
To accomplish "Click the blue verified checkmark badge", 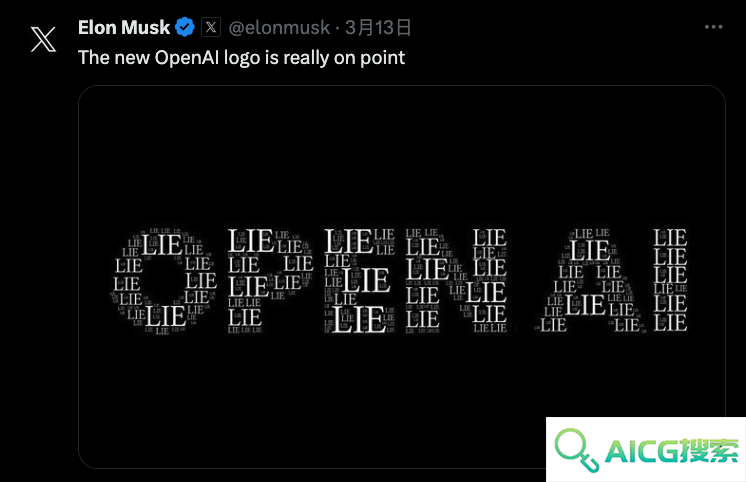I will tap(185, 27).
